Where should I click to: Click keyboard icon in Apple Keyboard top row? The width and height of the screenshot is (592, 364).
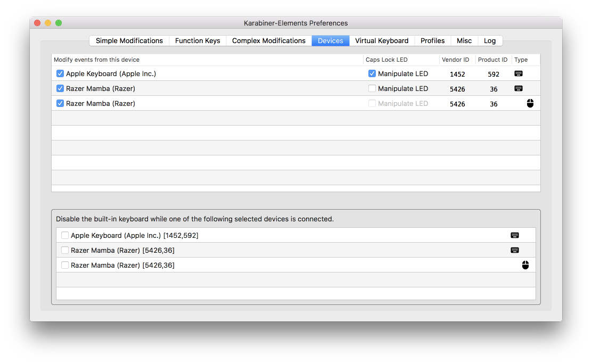click(x=518, y=74)
